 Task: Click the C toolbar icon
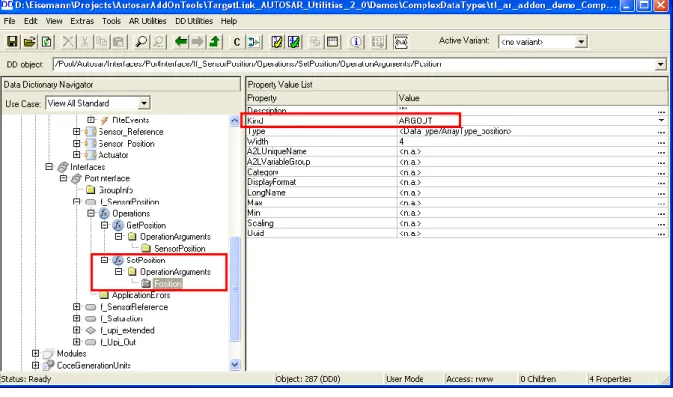click(x=236, y=42)
